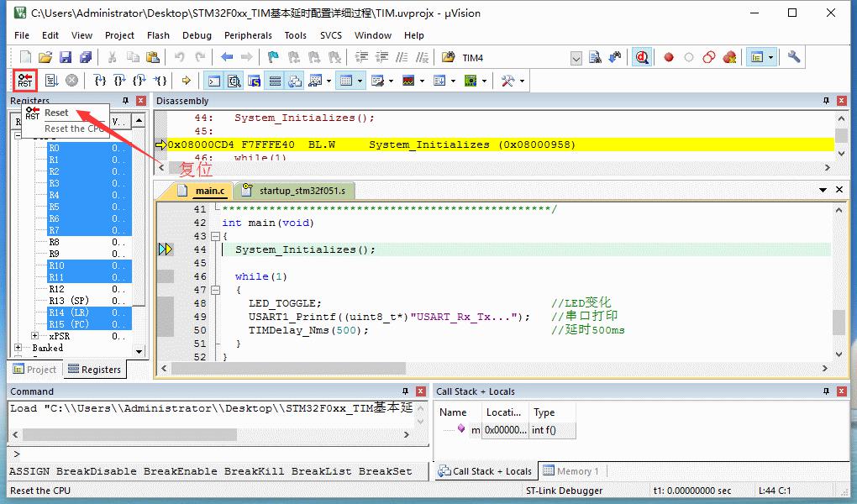Open the SVCS menu

331,35
